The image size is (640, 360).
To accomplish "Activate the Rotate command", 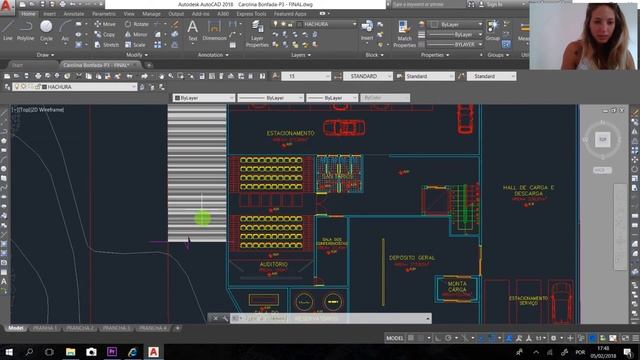I will [137, 24].
